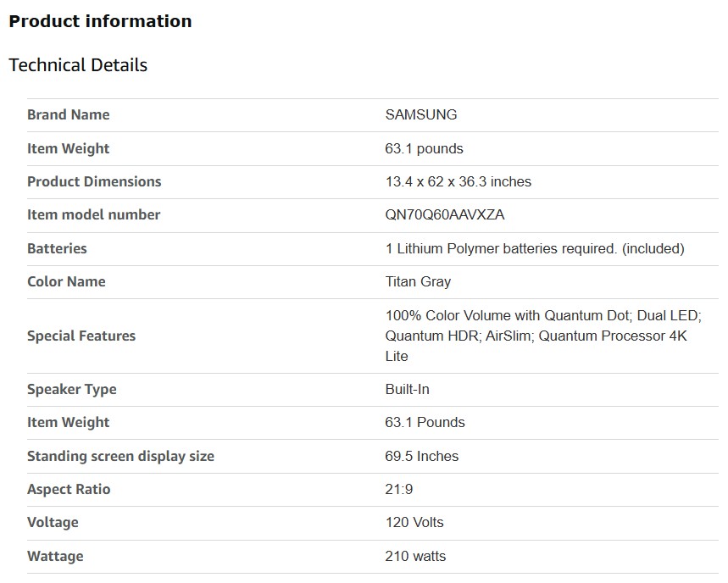728x583 pixels.
Task: Select the Built-In speaker value
Action: coord(407,389)
